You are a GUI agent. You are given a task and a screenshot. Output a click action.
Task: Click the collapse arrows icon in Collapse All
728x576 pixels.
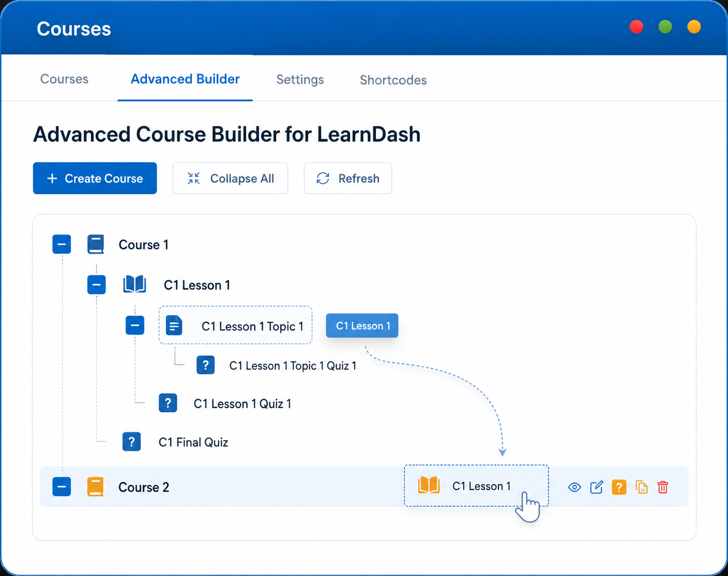tap(194, 178)
